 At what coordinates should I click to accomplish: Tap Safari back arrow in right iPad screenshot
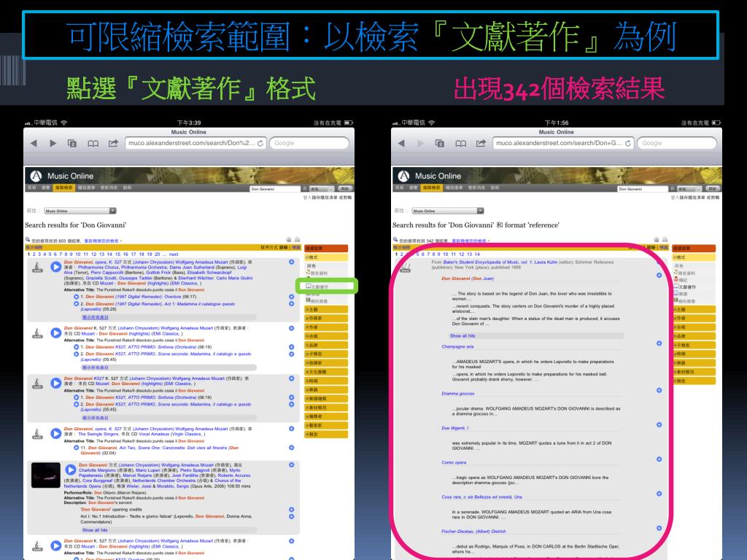[401, 144]
